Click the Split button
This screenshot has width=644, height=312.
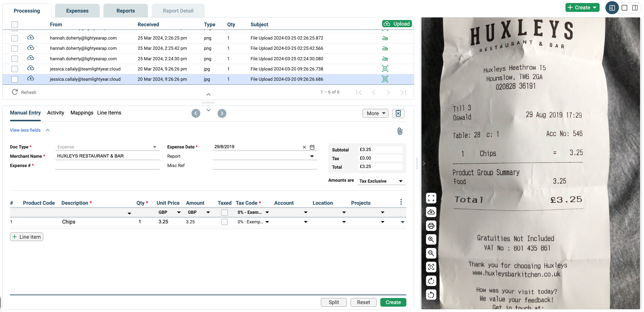334,302
